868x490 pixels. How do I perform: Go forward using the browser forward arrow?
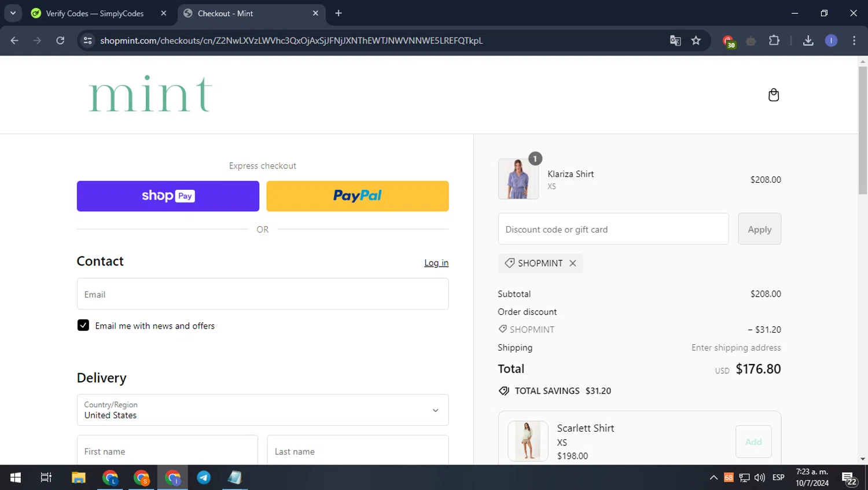pos(37,40)
